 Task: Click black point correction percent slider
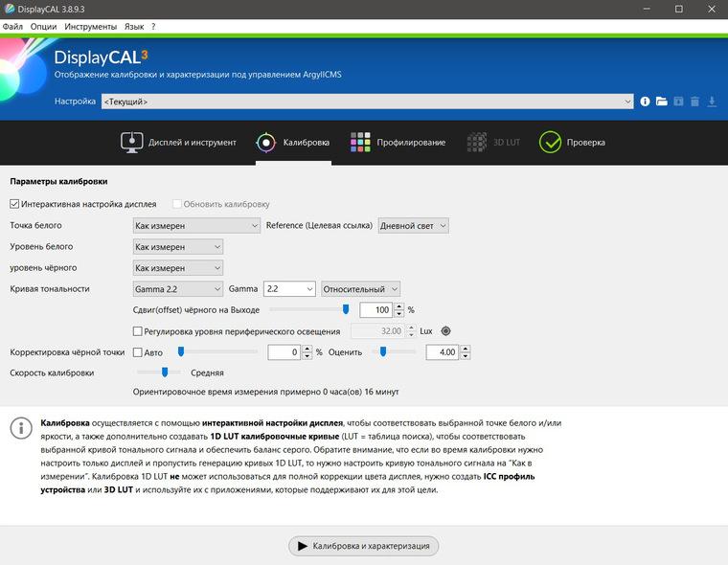point(181,351)
